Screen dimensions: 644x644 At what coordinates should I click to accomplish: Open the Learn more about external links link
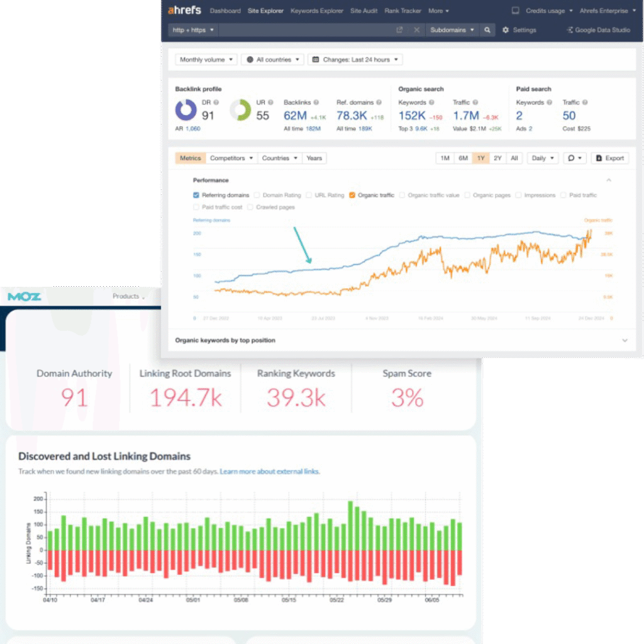269,471
